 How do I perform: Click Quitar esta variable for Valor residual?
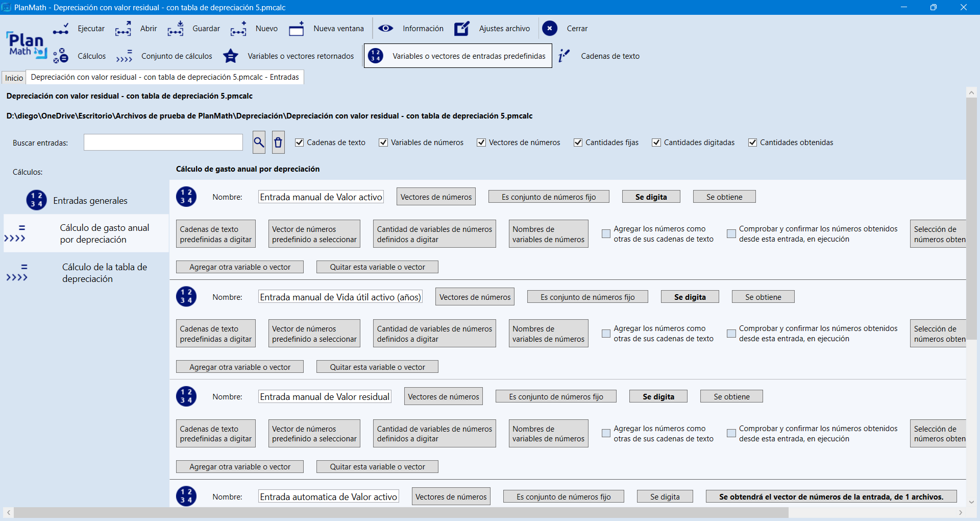tap(377, 467)
